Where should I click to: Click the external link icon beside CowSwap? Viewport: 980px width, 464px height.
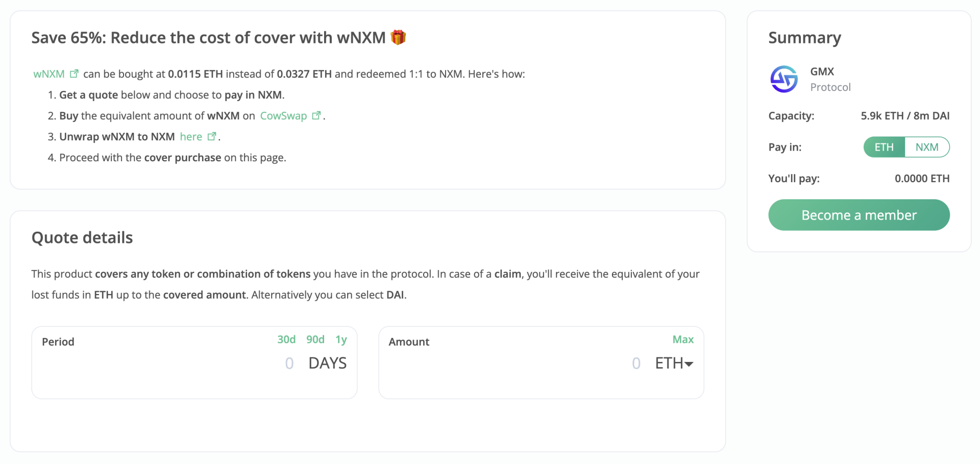tap(316, 115)
